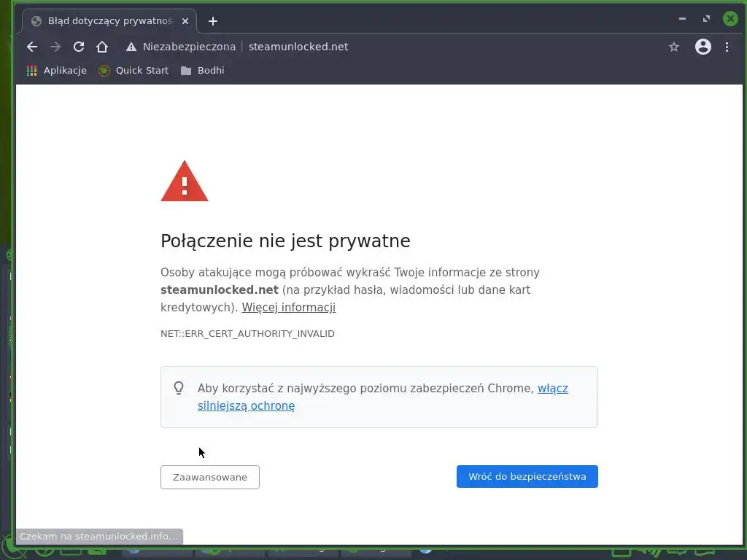Open the user profile avatar icon
Viewport: 747px width, 560px height.
pos(703,47)
